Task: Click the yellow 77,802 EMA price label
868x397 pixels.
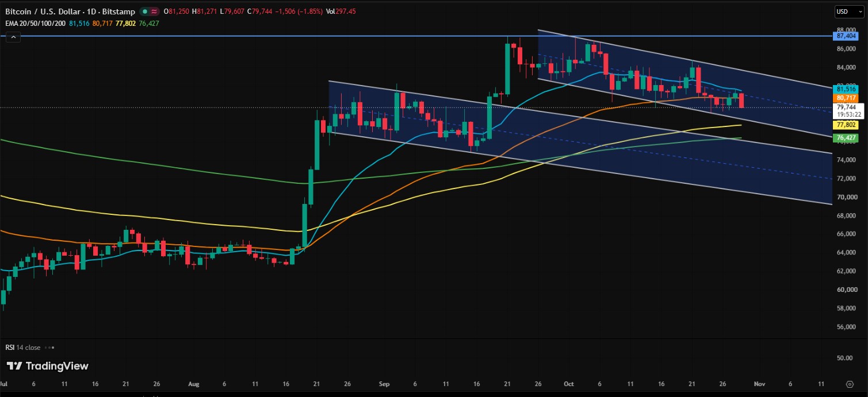Action: [x=846, y=125]
